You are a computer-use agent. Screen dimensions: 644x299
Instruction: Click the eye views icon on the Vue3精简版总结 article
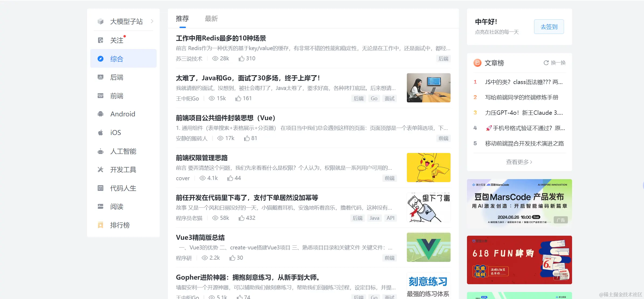coord(205,258)
